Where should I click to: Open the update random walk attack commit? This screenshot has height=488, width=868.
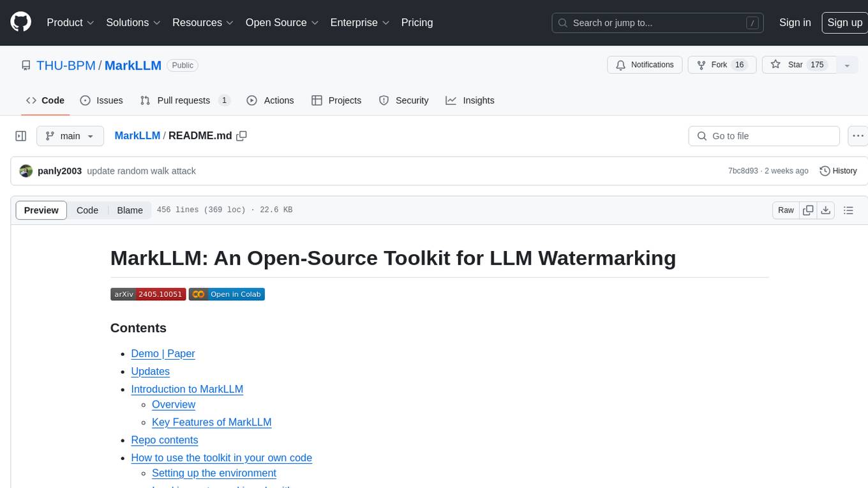(141, 171)
